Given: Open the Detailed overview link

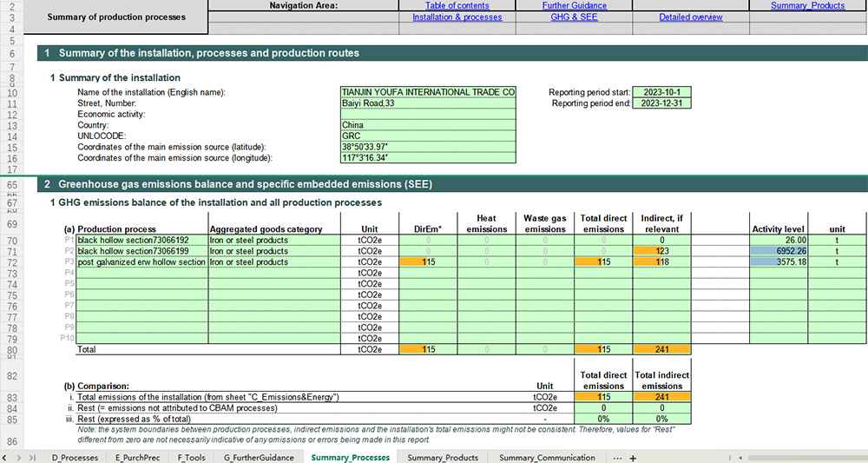Looking at the screenshot, I should coord(690,17).
